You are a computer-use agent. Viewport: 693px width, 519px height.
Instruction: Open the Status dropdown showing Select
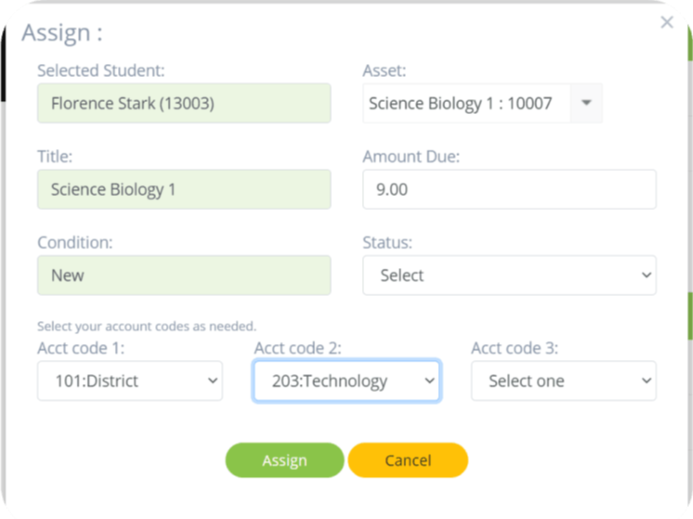510,275
